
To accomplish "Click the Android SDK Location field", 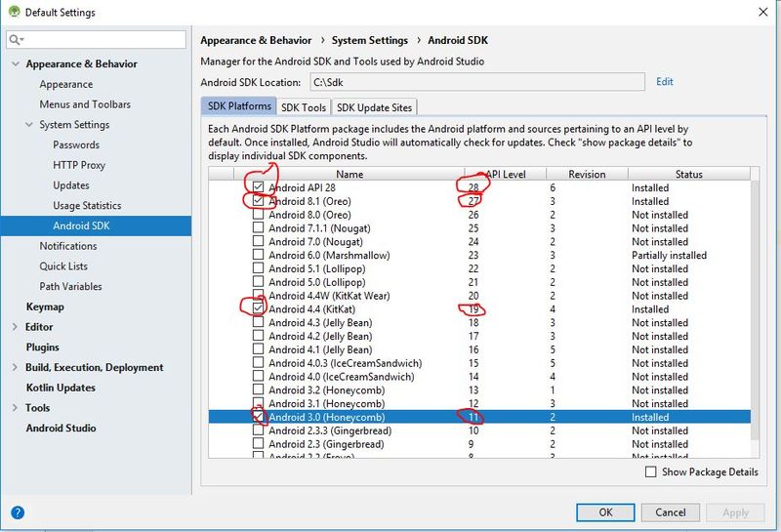I will coord(477,82).
